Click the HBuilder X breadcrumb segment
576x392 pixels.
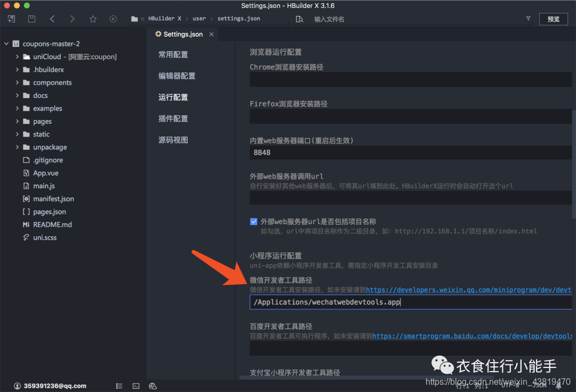coord(165,18)
